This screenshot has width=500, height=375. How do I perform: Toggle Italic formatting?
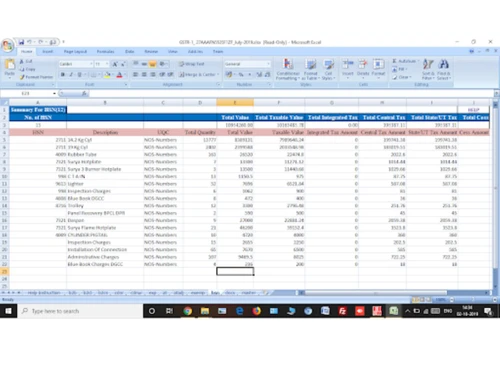[71, 75]
